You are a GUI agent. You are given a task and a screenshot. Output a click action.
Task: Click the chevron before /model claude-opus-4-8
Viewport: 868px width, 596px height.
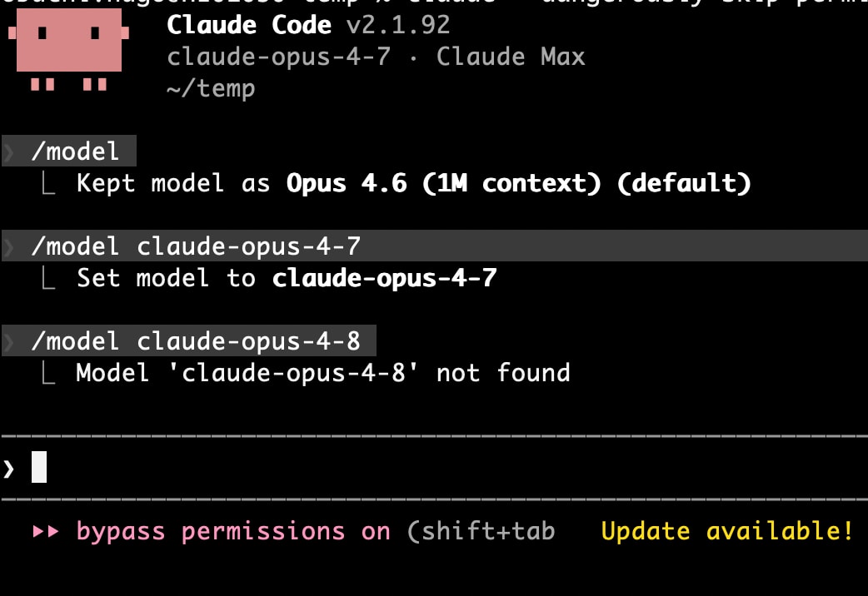pos(9,341)
